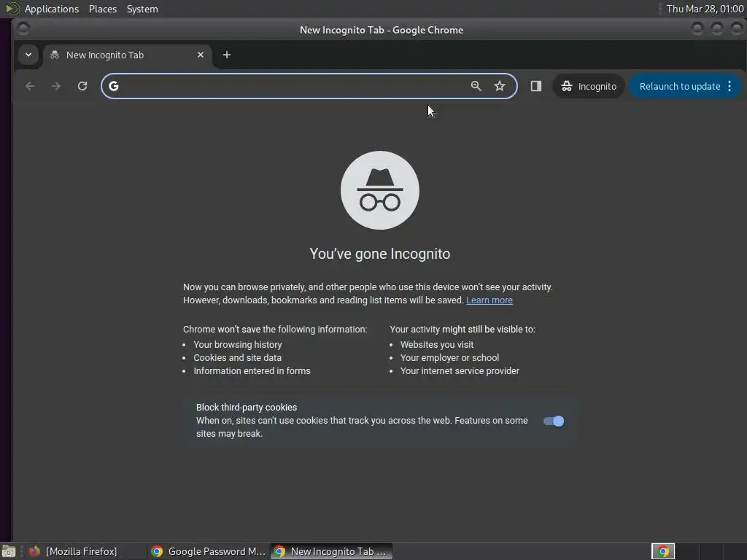Click the zoom magnifier icon in the address bar
Image resolution: width=747 pixels, height=560 pixels.
476,86
